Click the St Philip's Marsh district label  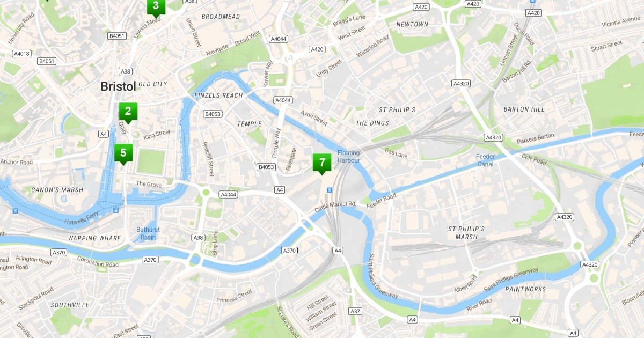coord(466,233)
